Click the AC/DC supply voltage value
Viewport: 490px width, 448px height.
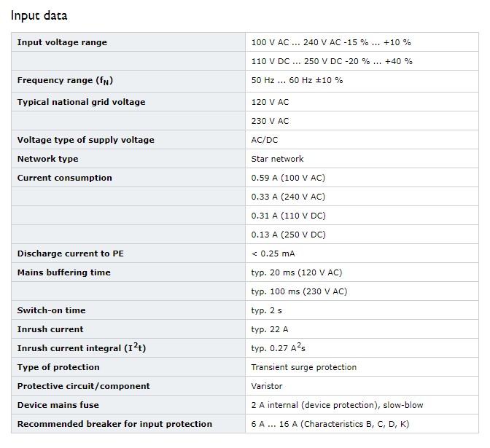pyautogui.click(x=265, y=140)
